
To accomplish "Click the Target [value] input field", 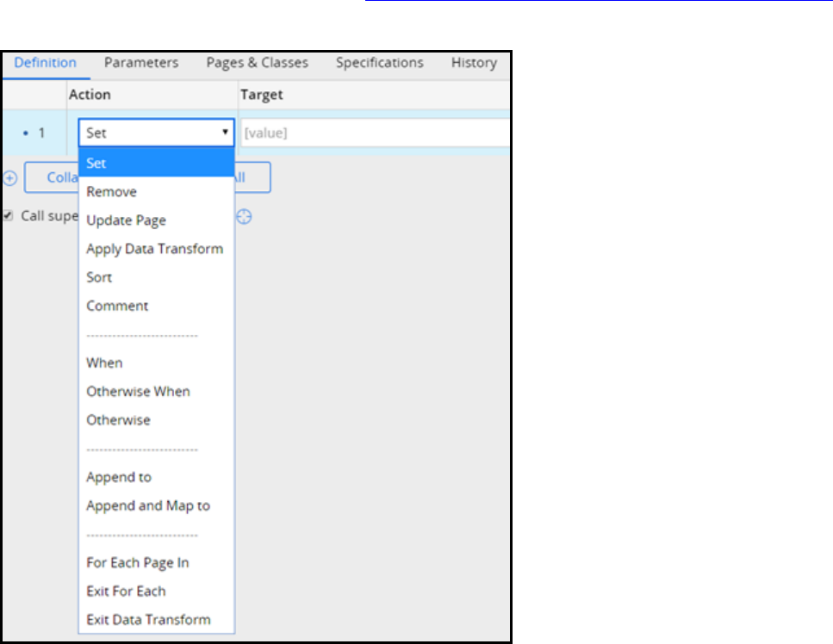I will 375,133.
